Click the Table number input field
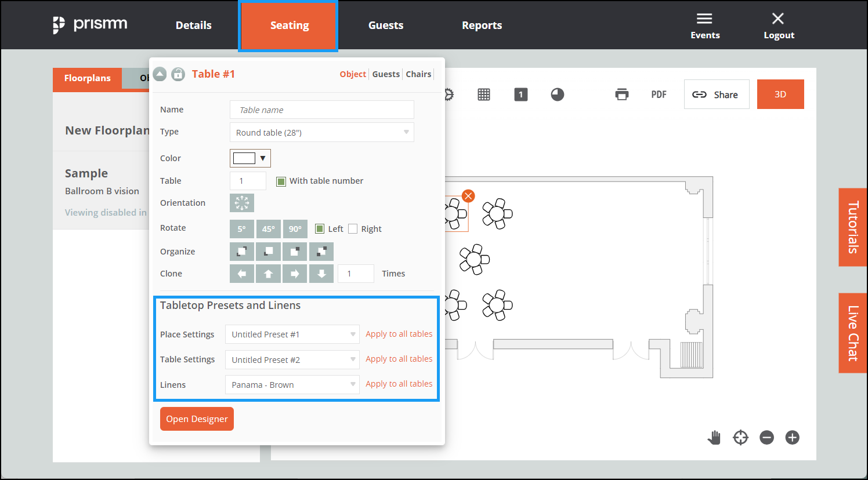 pyautogui.click(x=248, y=181)
